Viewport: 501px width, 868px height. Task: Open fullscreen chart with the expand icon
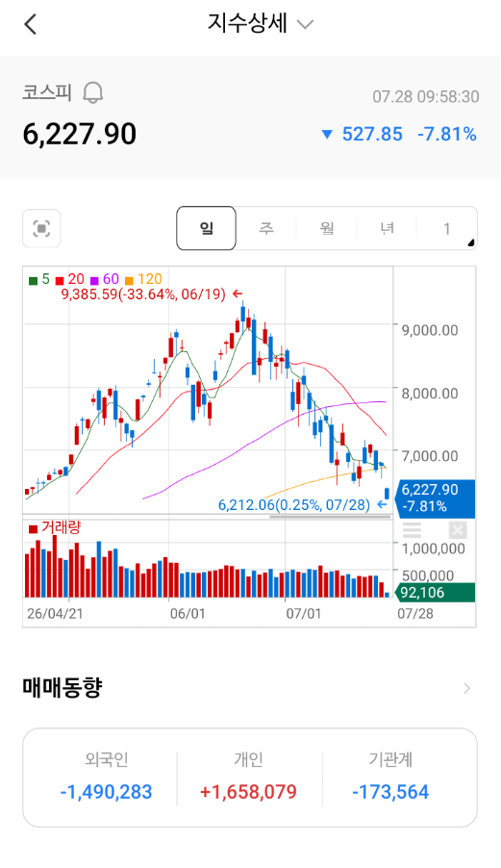tap(41, 228)
